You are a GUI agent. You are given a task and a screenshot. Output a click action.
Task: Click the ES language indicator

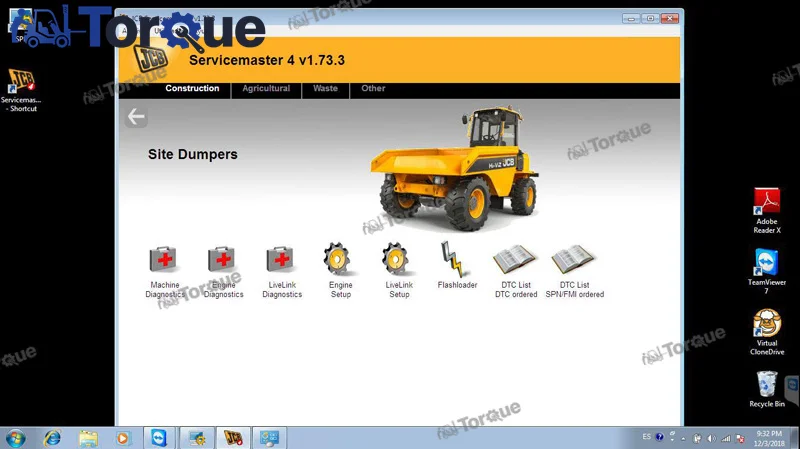pyautogui.click(x=646, y=437)
